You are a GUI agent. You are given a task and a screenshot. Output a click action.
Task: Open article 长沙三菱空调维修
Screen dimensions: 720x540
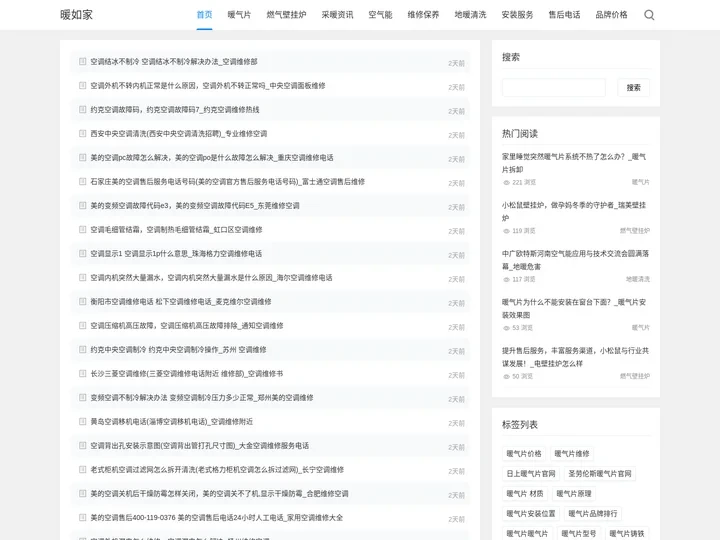(186, 373)
